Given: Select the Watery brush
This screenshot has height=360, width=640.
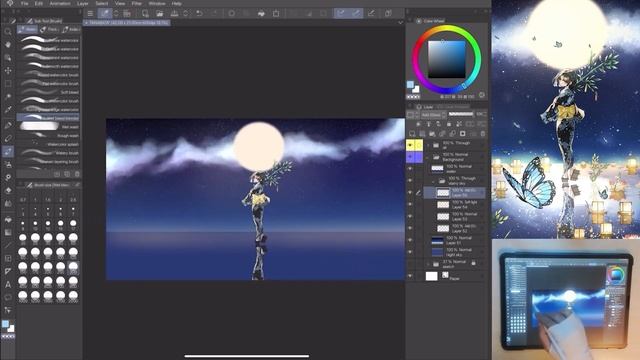Looking at the screenshot, I should [x=48, y=153].
